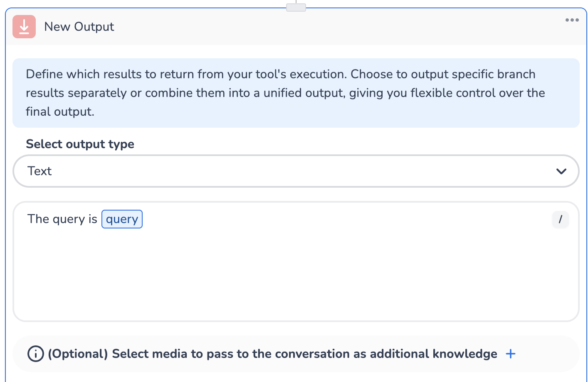Click the top connector handle of node
This screenshot has width=588, height=382.
296,7
